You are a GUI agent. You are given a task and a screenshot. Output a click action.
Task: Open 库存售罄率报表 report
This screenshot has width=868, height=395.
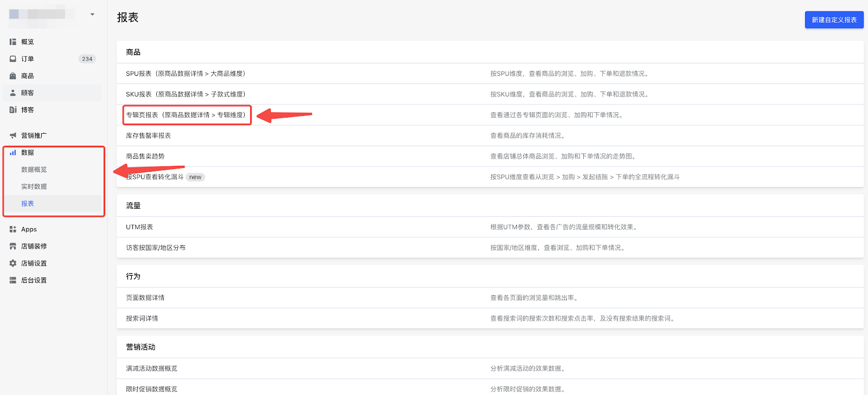(148, 135)
